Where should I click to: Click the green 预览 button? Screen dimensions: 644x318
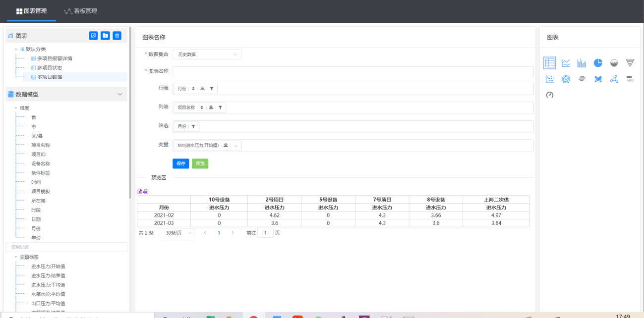pyautogui.click(x=200, y=163)
